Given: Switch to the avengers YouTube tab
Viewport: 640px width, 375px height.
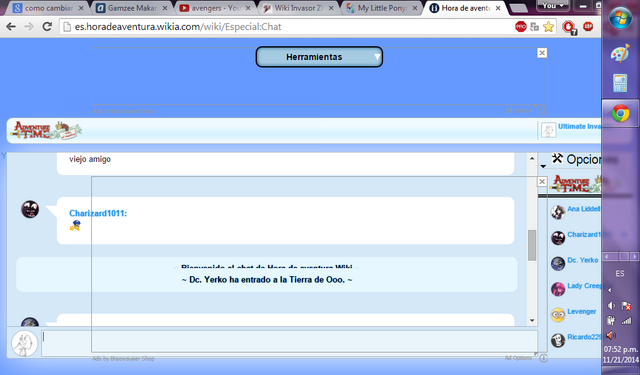Looking at the screenshot, I should tap(215, 8).
